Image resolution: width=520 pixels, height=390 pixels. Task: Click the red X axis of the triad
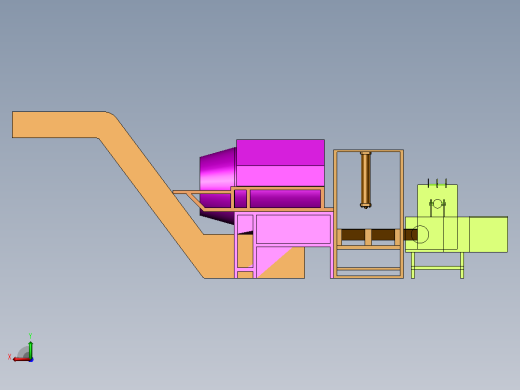coord(21,360)
